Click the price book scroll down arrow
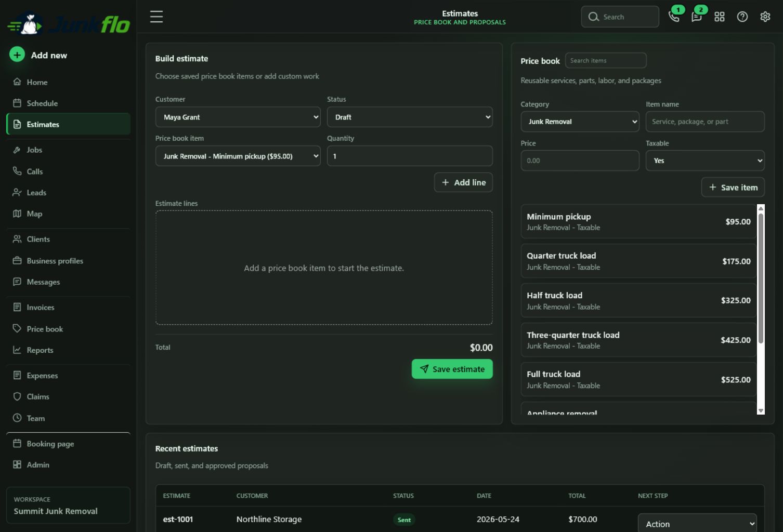This screenshot has height=532, width=783. [x=761, y=410]
